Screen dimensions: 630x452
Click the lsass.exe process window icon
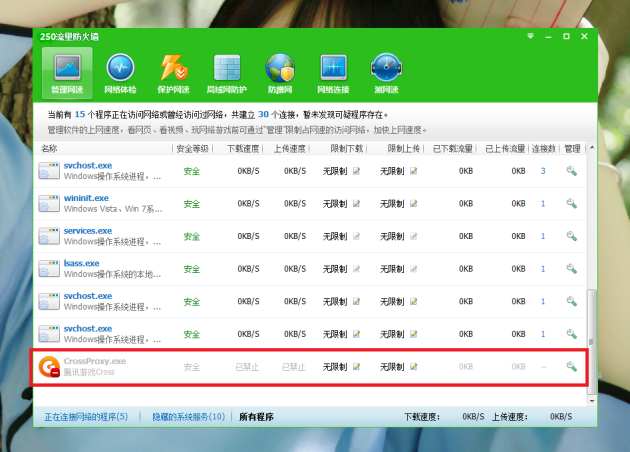[49, 269]
